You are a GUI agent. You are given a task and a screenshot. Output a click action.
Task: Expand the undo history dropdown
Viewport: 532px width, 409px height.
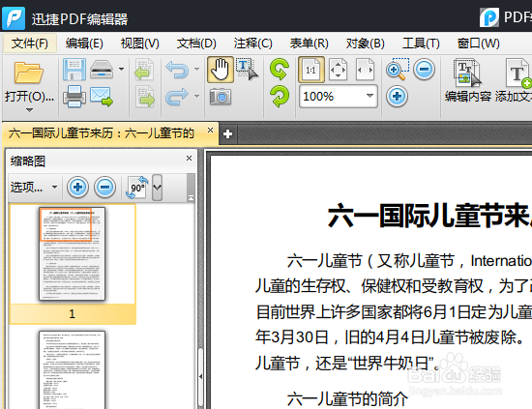click(196, 70)
